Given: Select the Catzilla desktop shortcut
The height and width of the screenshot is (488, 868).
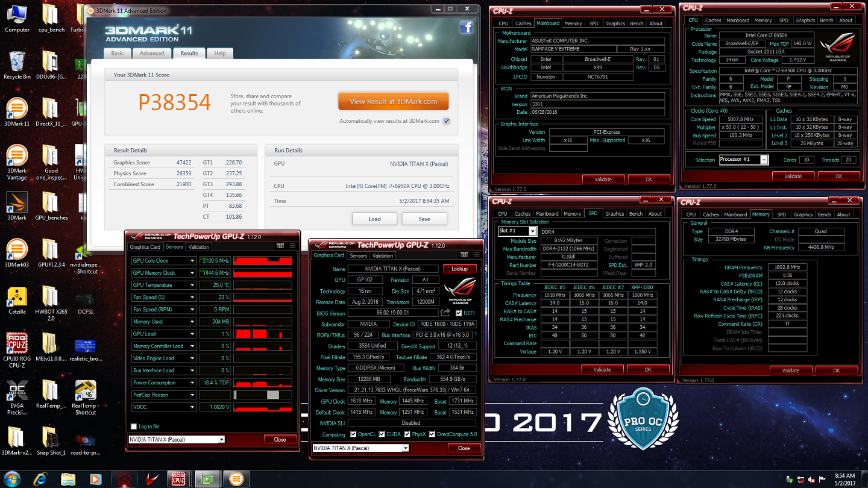Looking at the screenshot, I should pos(17,300).
